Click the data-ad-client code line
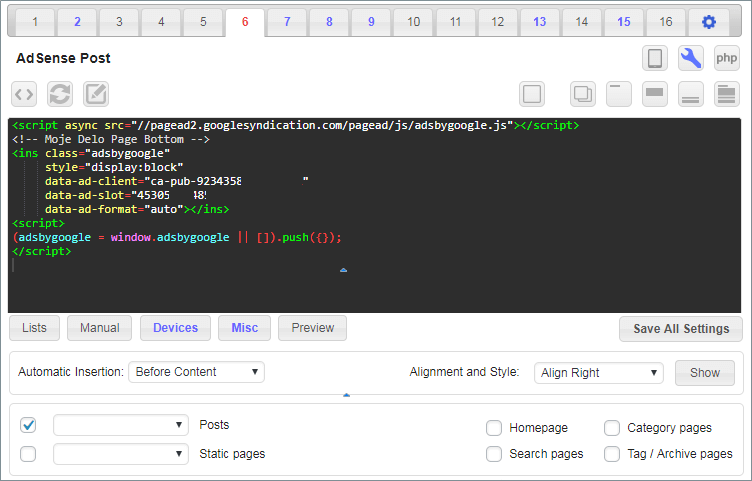The image size is (752, 481). pos(176,181)
